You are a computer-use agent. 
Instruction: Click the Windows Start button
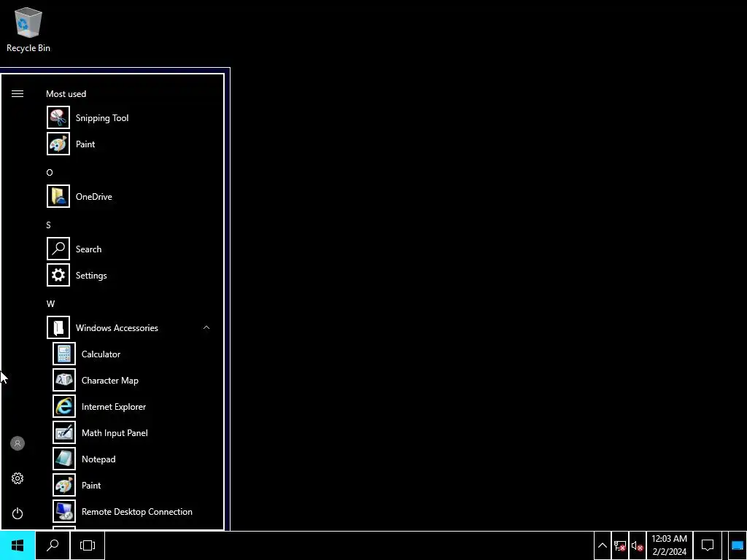pos(18,545)
